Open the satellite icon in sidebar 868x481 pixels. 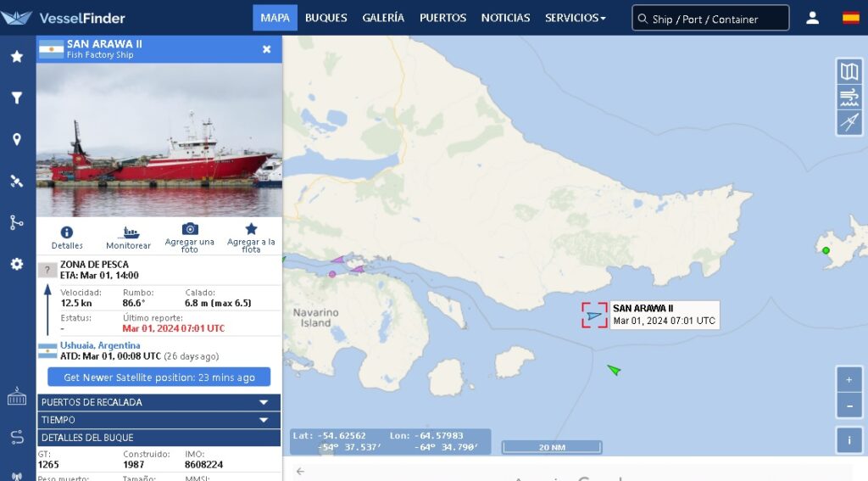click(x=17, y=182)
